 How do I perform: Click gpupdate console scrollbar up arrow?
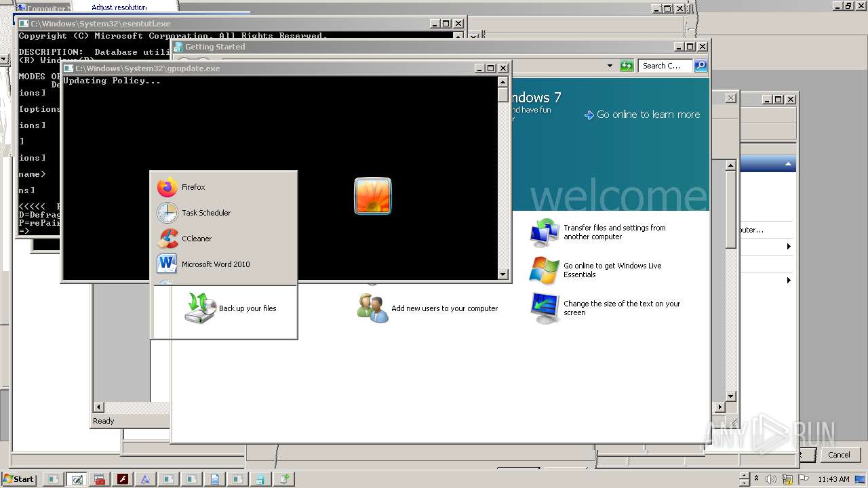(502, 81)
